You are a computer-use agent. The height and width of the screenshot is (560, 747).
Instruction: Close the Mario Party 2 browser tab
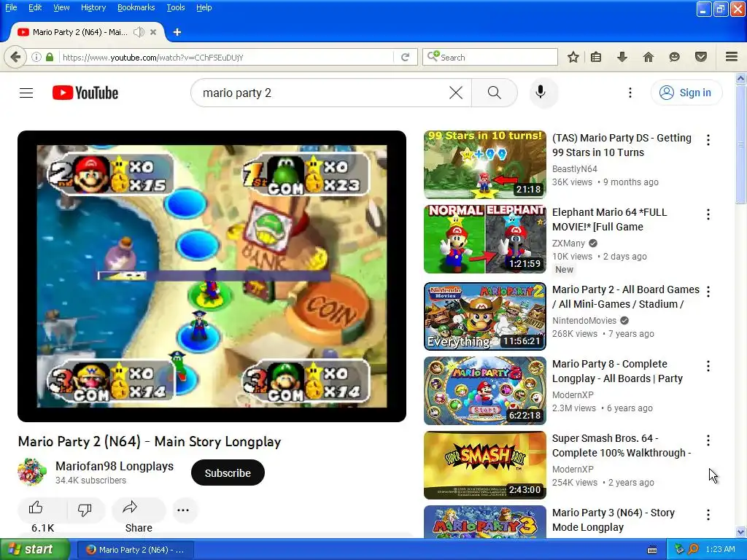tap(153, 32)
